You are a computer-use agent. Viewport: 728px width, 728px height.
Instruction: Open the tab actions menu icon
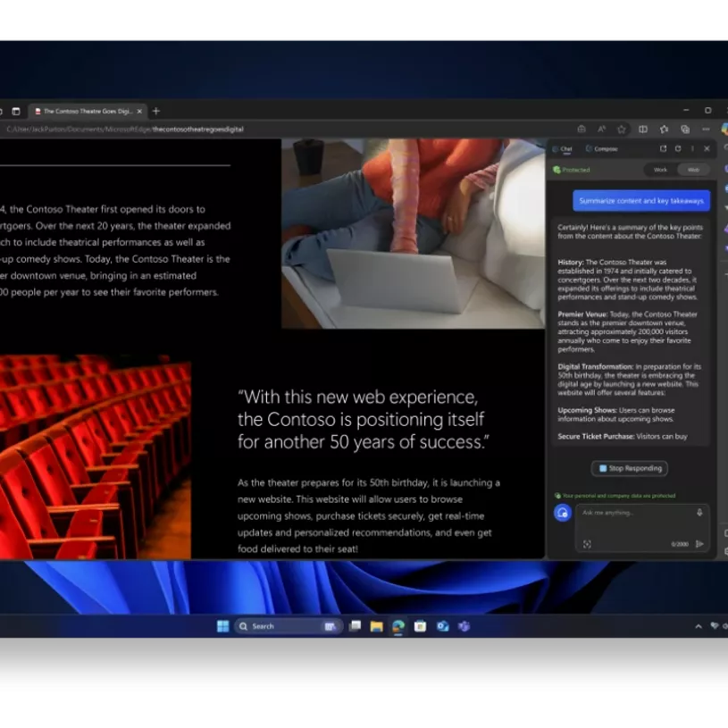(x=16, y=112)
